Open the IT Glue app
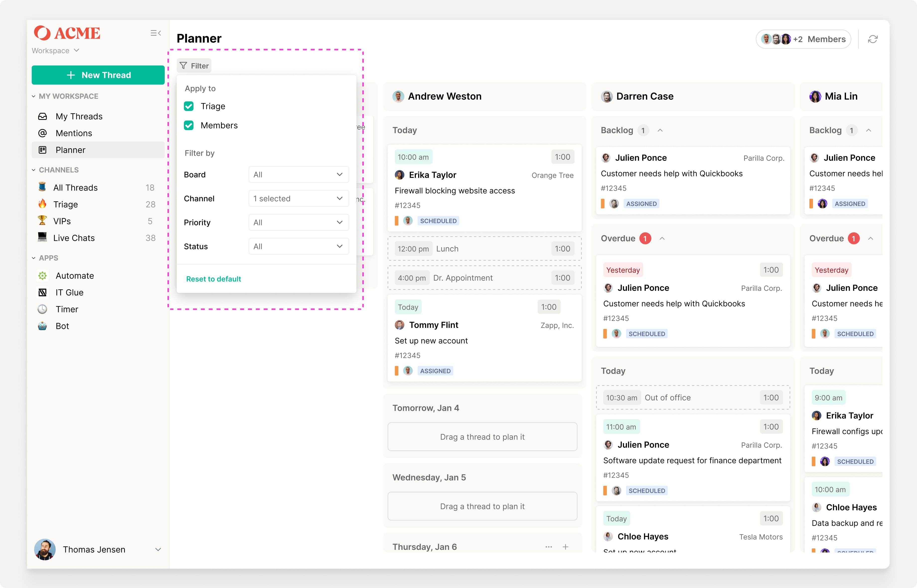Screen dimensions: 917x588 (69, 293)
